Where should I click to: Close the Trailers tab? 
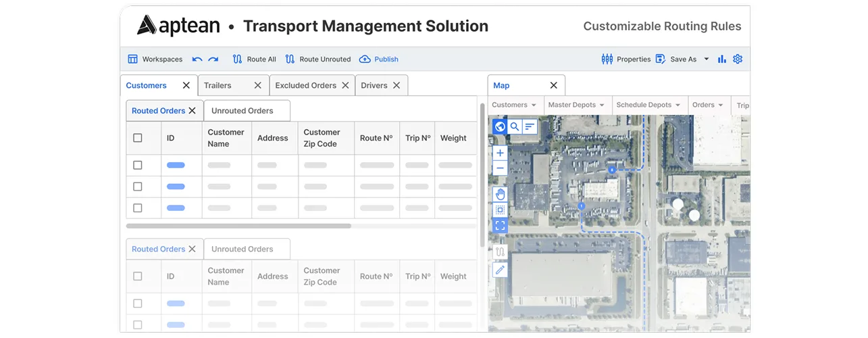(257, 86)
